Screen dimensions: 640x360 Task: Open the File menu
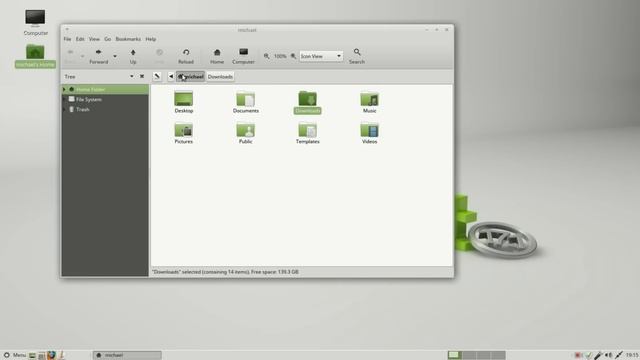pyautogui.click(x=67, y=39)
